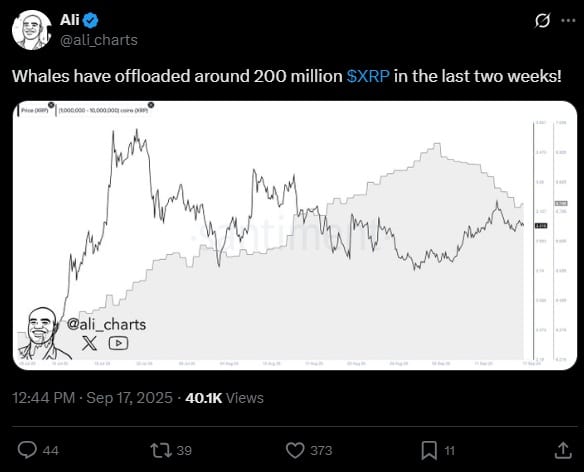Image resolution: width=584 pixels, height=472 pixels.
Task: Open the $XRP cashtag link
Action: pyautogui.click(x=368, y=76)
